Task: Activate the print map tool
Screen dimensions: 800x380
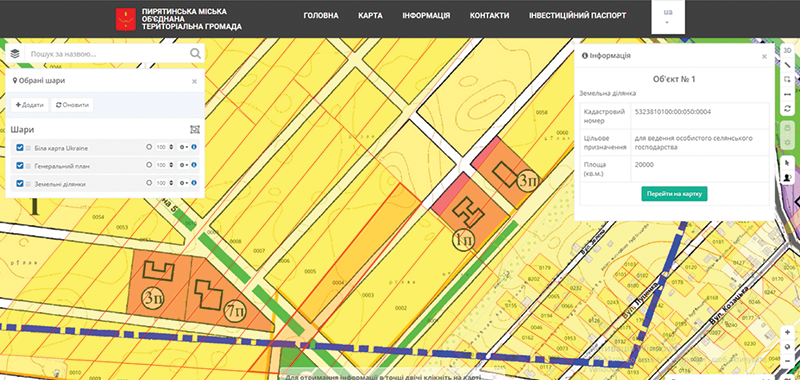Action: tap(787, 125)
